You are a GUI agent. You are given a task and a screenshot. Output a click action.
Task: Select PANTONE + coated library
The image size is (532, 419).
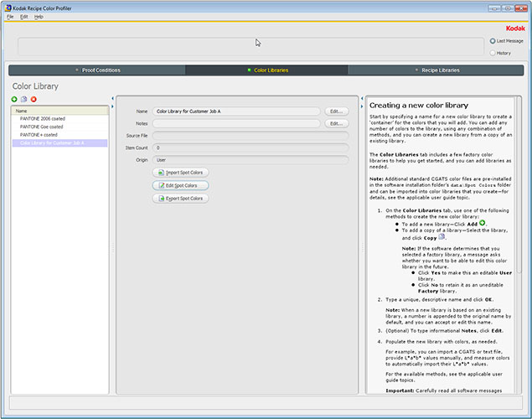click(x=60, y=135)
